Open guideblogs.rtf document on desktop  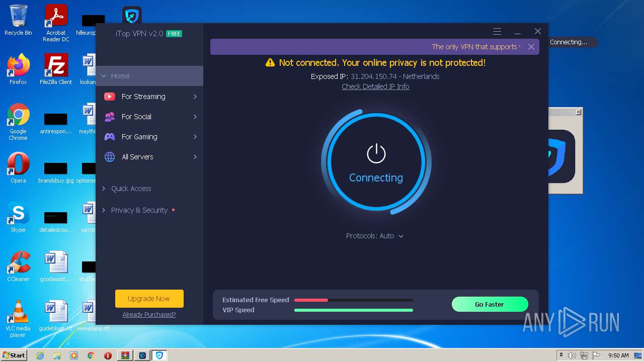[56, 316]
